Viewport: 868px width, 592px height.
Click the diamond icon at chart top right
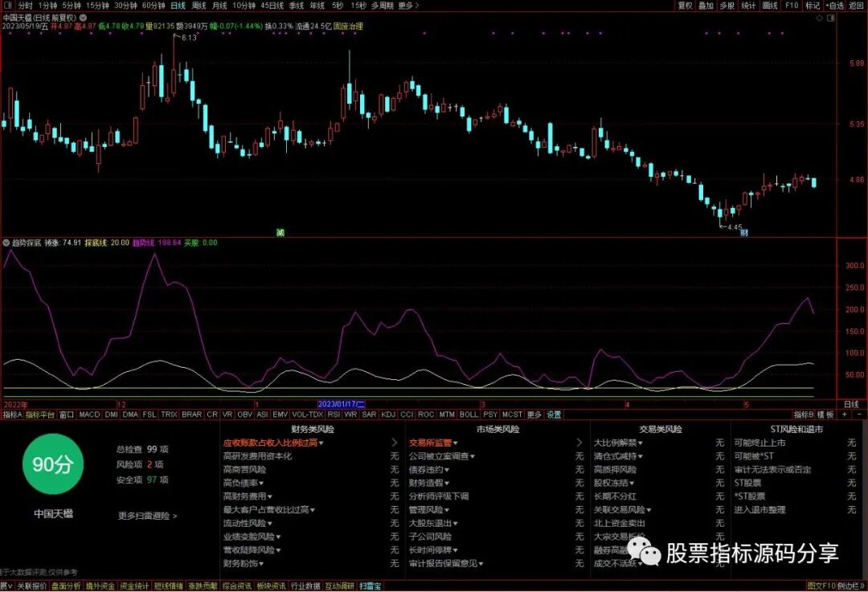click(x=820, y=18)
